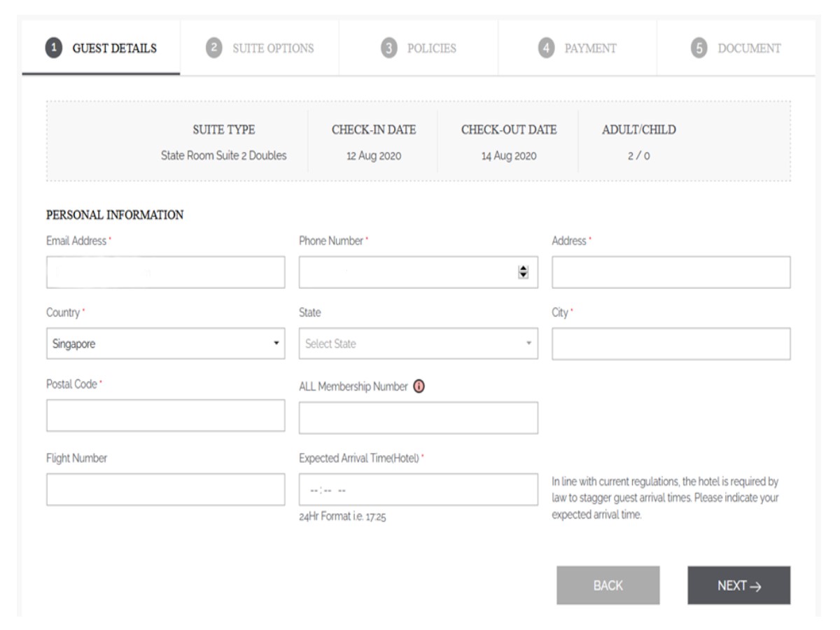
Task: Focus the Expected Arrival Time field
Action: 419,489
